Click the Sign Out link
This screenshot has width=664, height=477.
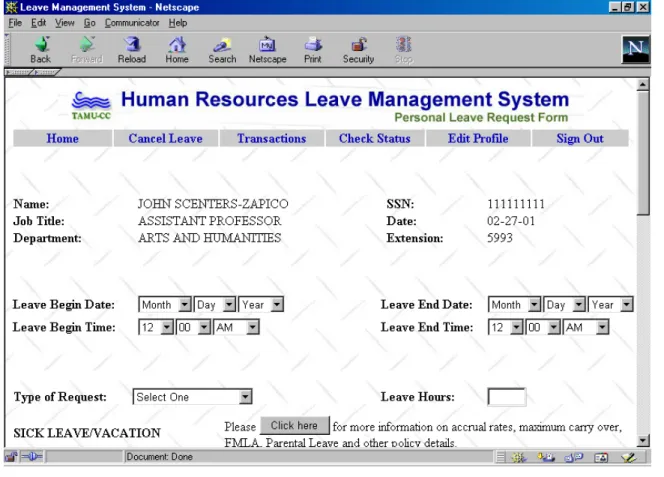[580, 139]
